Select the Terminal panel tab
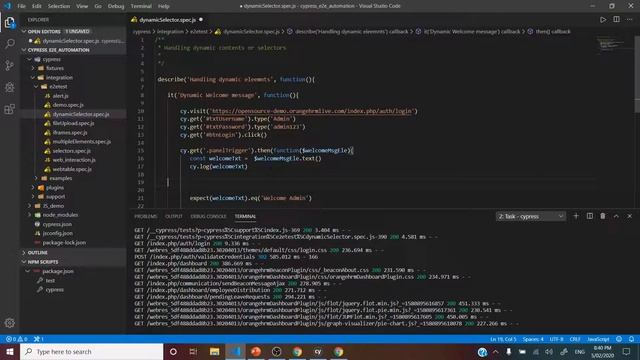 [x=245, y=216]
